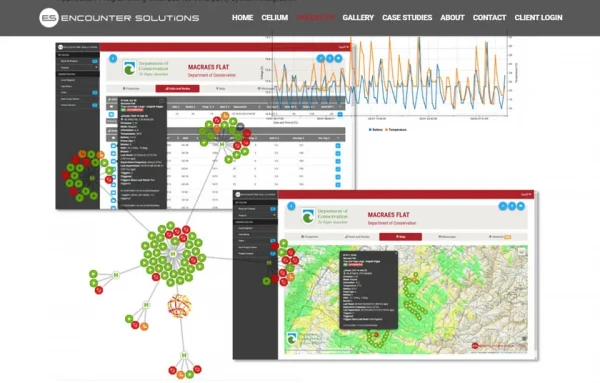Open the CASE STUDIES link
The height and width of the screenshot is (383, 600).
click(x=407, y=18)
